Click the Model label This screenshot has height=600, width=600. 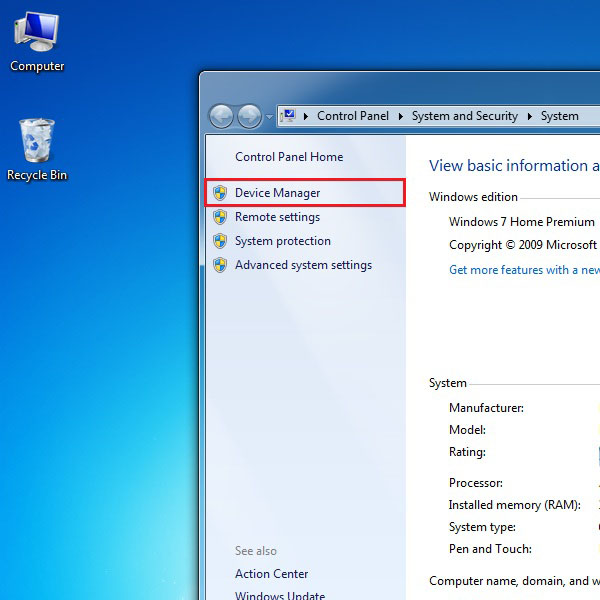[x=467, y=430]
